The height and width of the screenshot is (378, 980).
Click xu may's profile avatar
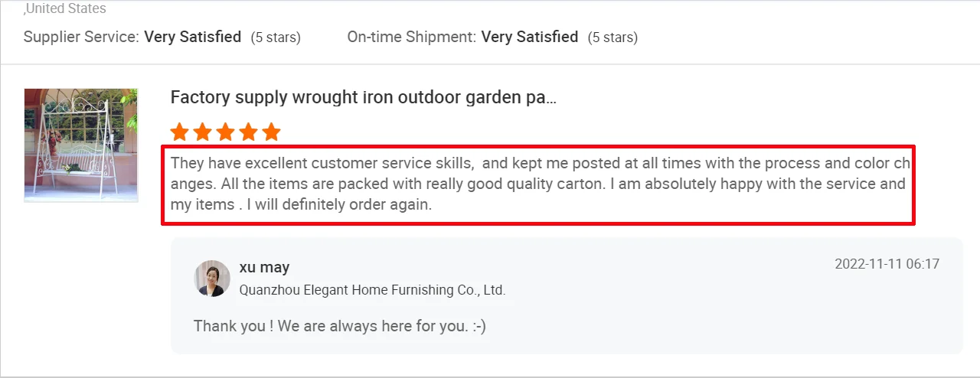click(212, 279)
